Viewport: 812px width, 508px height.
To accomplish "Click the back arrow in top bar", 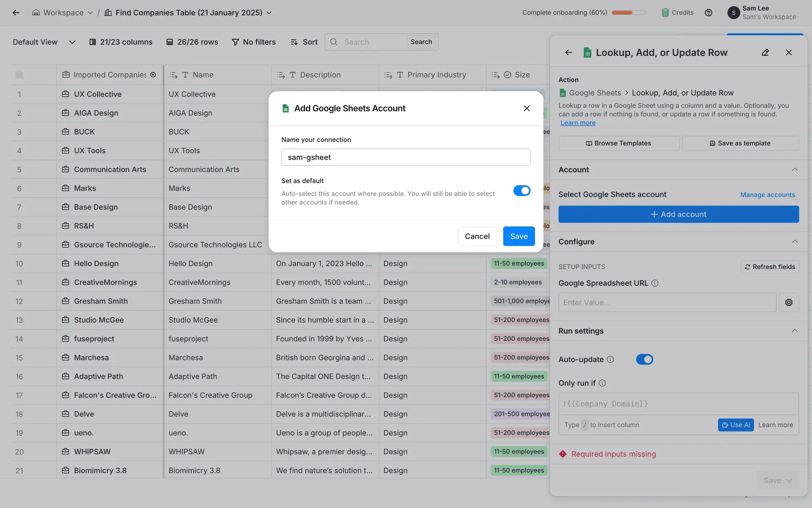I will (x=16, y=13).
